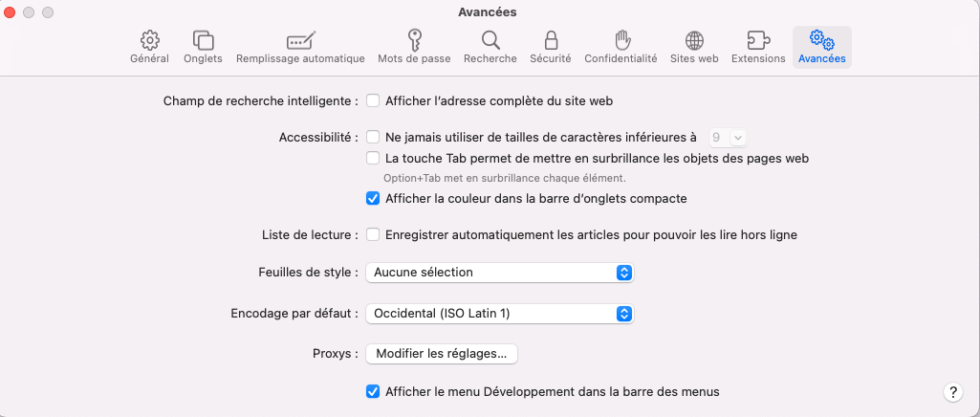Screen dimensions: 980x417
Task: Enable Afficher l'adresse complète du site web
Action: (x=374, y=100)
